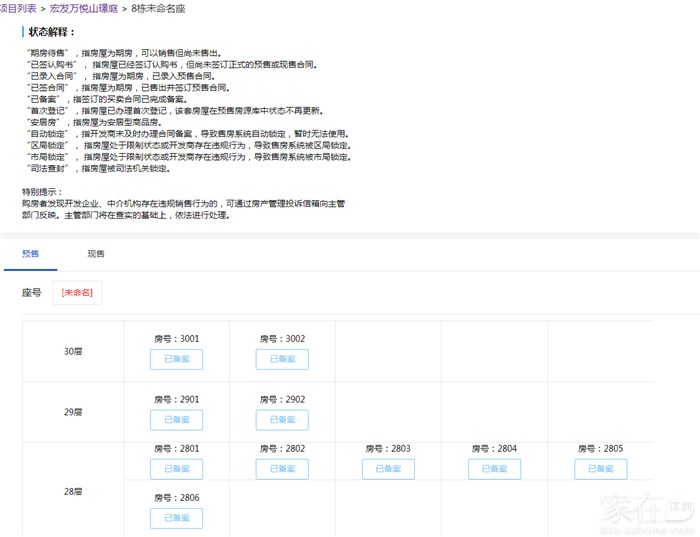Screen dimensions: 700x537
Task: View room 2801 已备案 details
Action: (176, 469)
